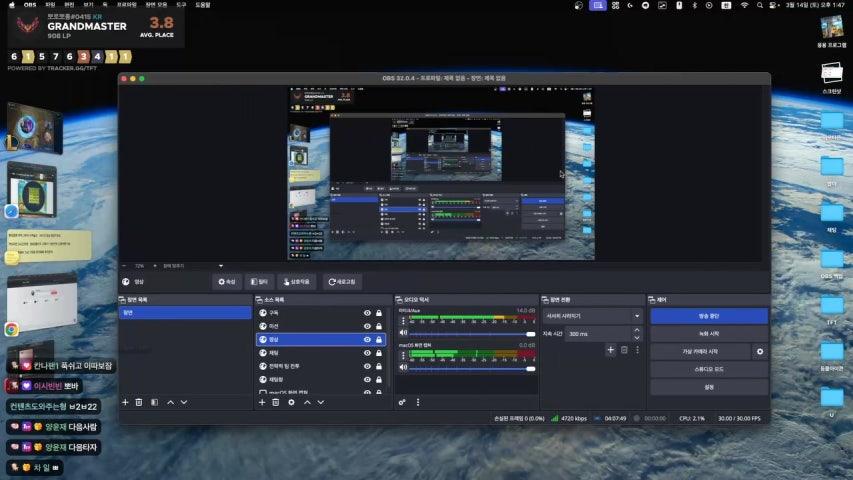Hide the 구독 source with its eye icon
This screenshot has width=853, height=480.
coord(367,313)
